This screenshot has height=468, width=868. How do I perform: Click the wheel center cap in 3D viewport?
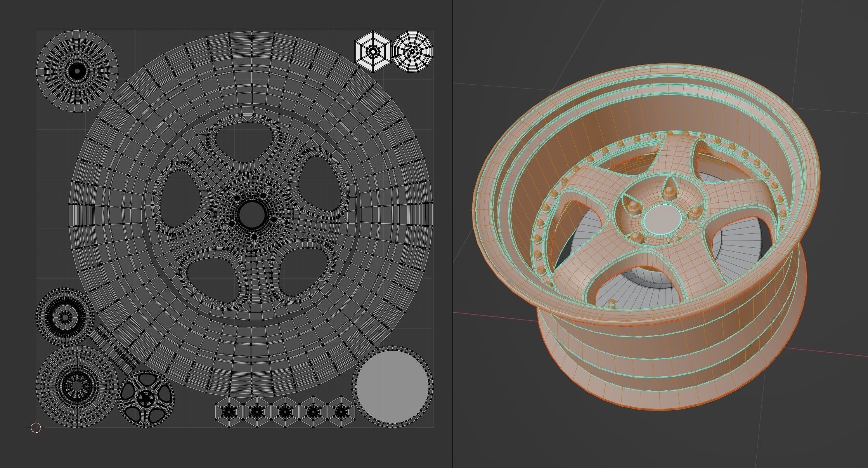pyautogui.click(x=662, y=220)
